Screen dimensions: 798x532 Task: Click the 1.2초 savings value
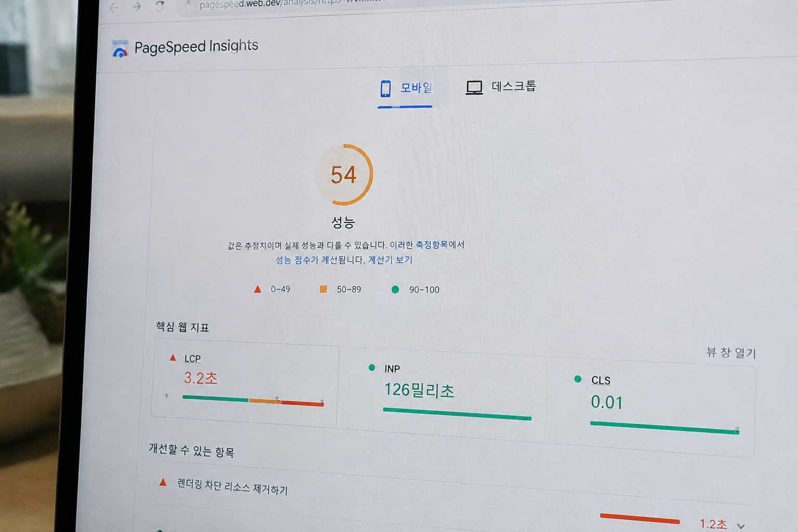[713, 524]
